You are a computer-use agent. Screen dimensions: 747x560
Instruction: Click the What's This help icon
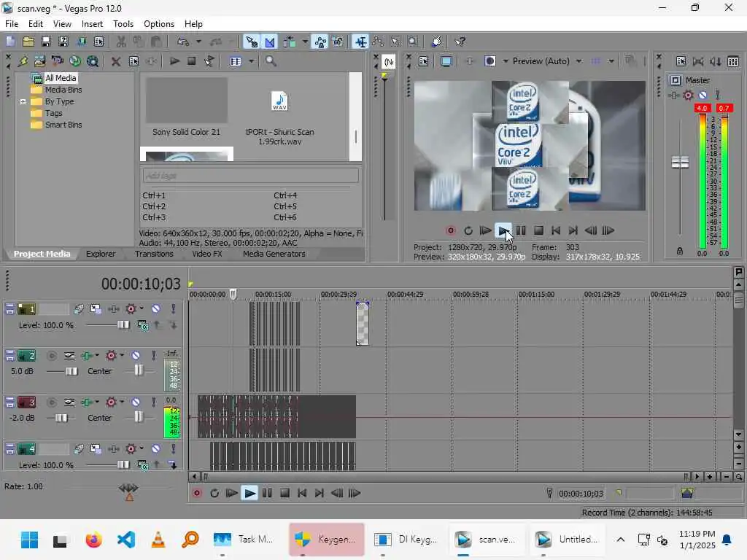click(x=460, y=42)
